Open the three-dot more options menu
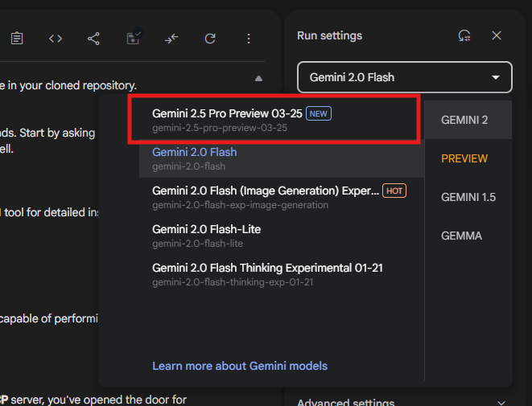 tap(249, 39)
